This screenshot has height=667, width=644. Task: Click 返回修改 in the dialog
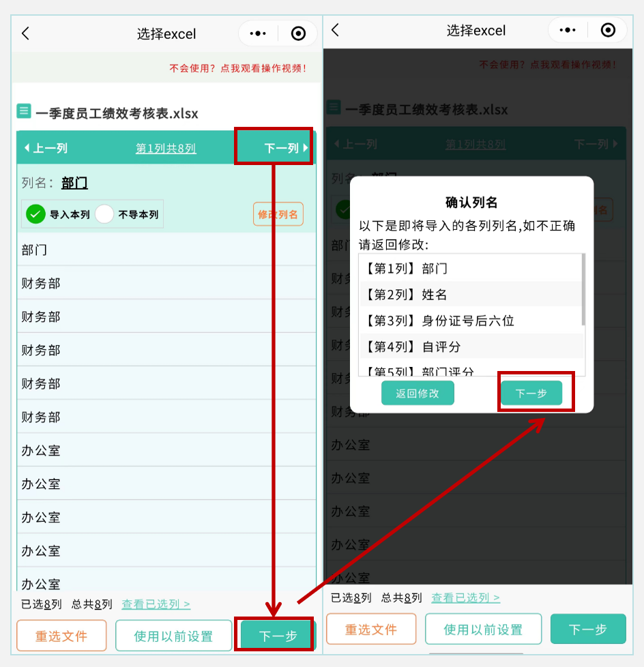[x=418, y=393]
